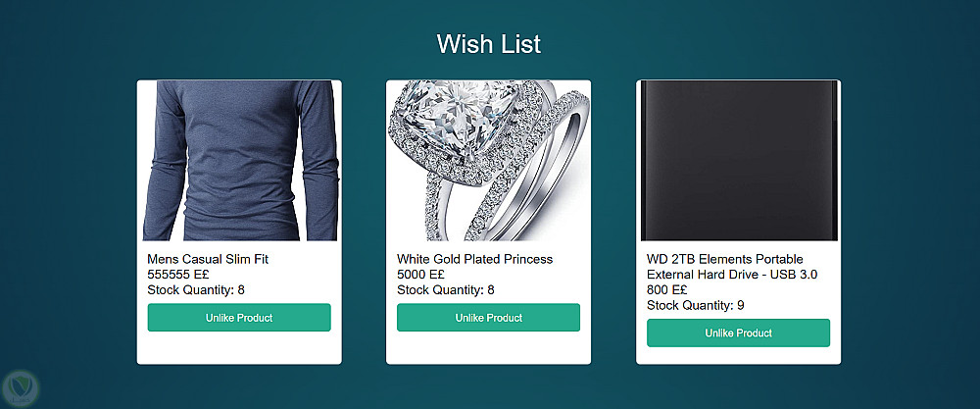This screenshot has width=980, height=409.
Task: Click the 800 E£ price text
Action: pos(666,290)
